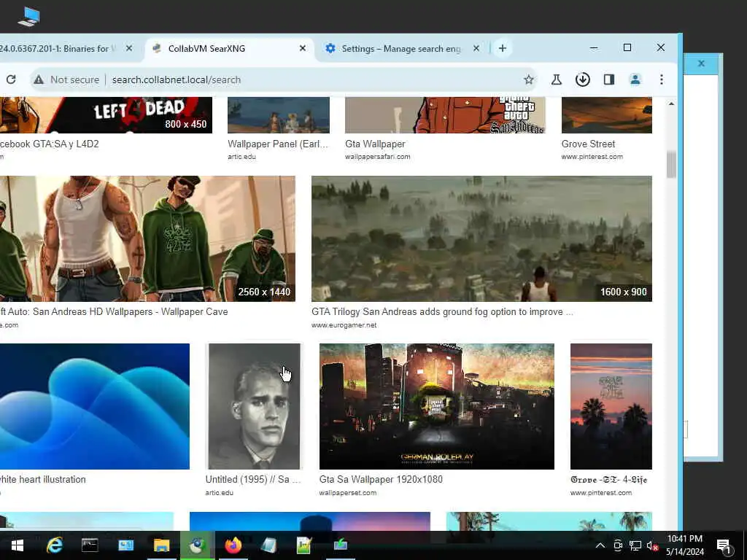Open a new tab with the plus button
747x560 pixels.
pos(502,48)
